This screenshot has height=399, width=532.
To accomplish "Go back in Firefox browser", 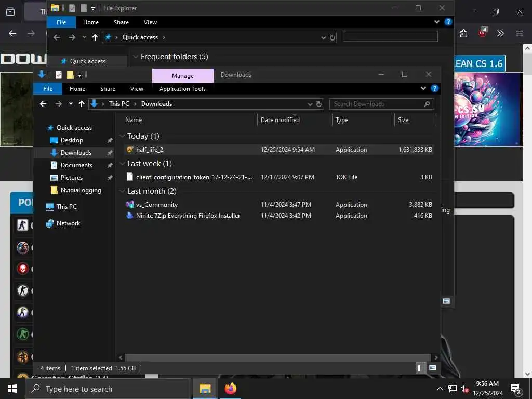I will pyautogui.click(x=12, y=33).
